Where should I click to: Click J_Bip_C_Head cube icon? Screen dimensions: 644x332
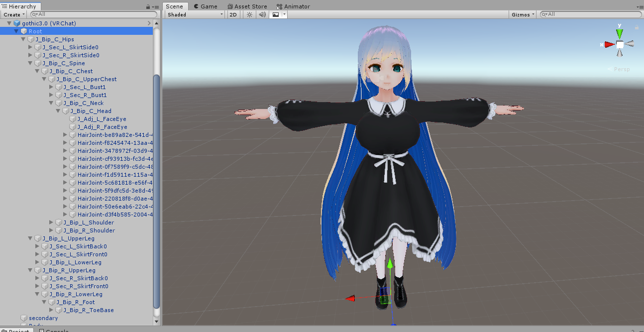click(66, 111)
